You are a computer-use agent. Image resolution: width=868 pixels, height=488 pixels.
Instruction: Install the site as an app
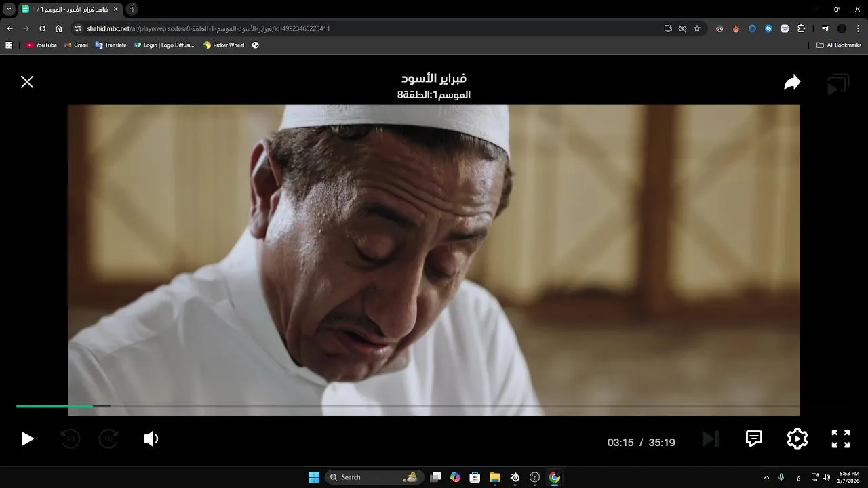click(x=668, y=28)
